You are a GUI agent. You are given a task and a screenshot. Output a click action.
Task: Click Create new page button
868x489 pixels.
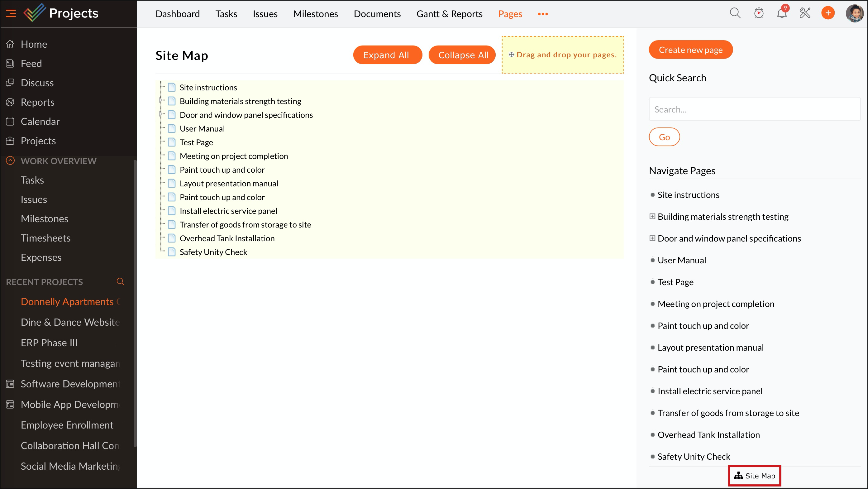(x=690, y=50)
